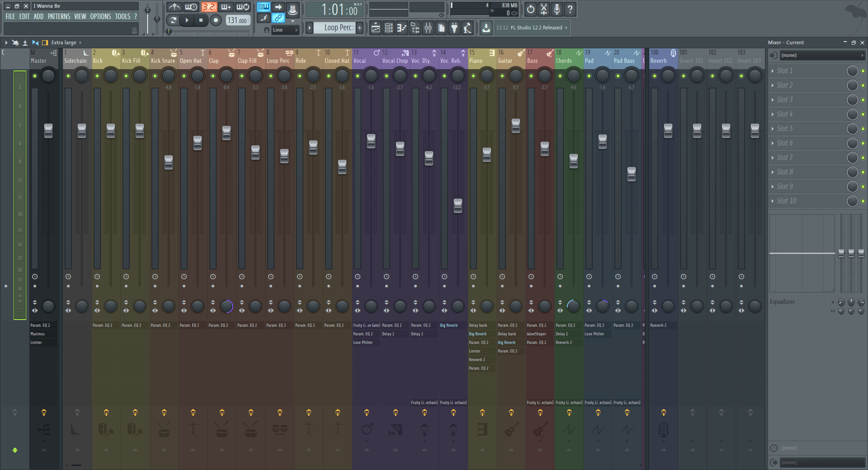
Task: Click the microphone one-click recording icon
Action: (x=557, y=9)
